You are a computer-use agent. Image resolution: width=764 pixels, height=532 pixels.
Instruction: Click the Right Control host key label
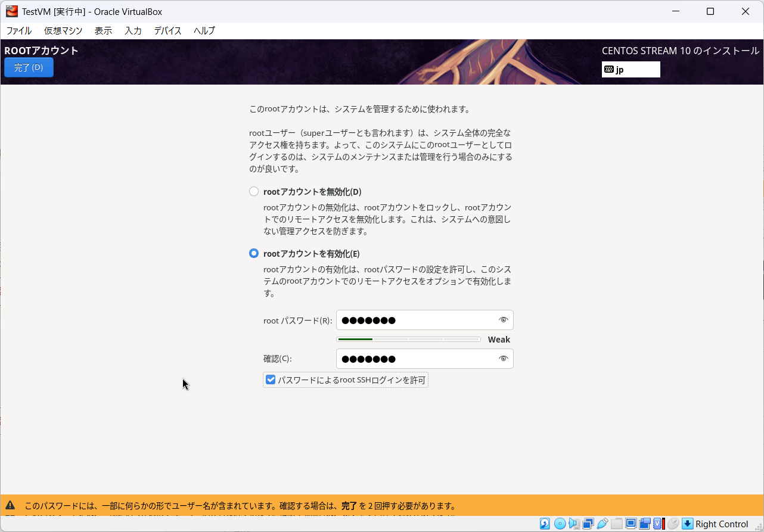[x=722, y=524]
